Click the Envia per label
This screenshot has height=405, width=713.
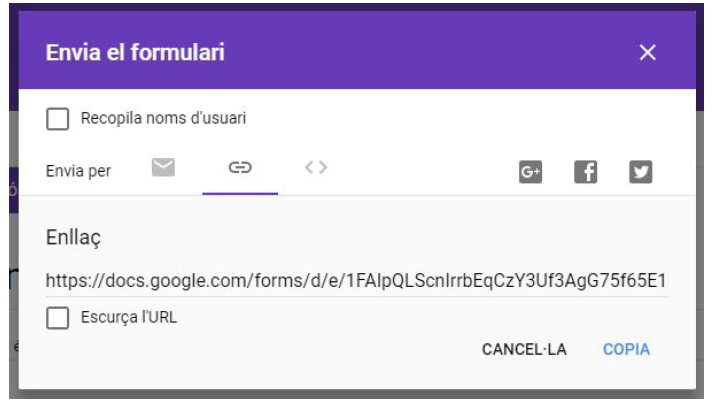click(78, 171)
